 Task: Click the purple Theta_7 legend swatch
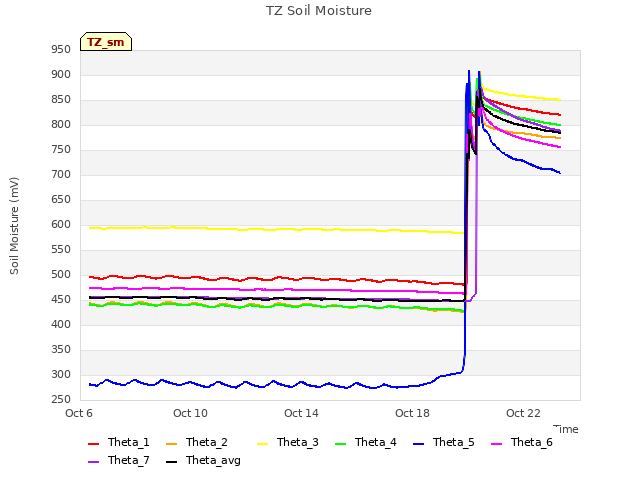coord(93,462)
